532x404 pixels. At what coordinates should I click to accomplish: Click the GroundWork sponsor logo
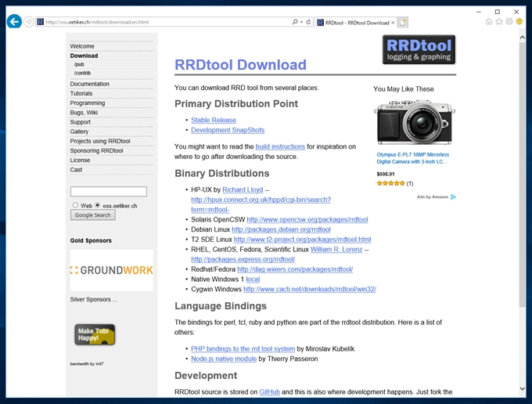[x=112, y=270]
